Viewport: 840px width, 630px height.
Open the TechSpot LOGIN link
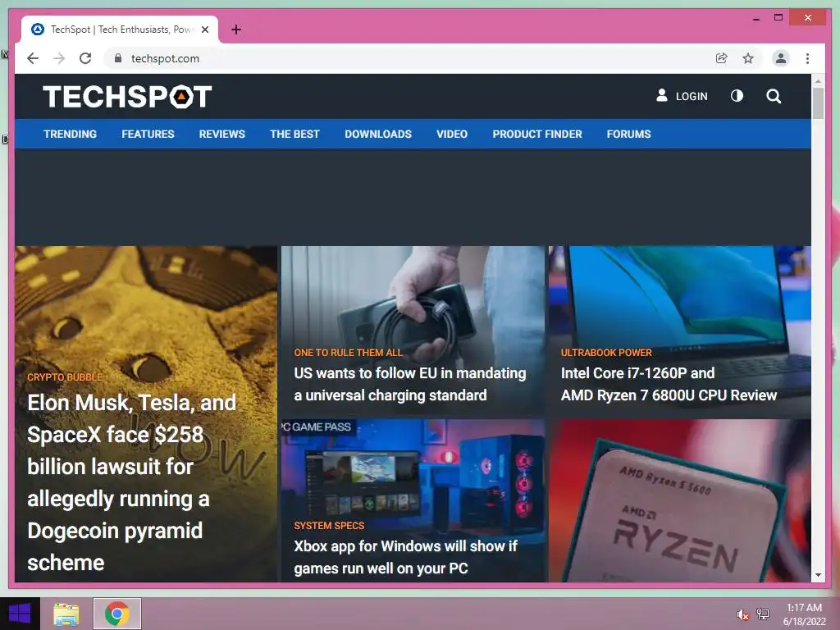click(682, 96)
